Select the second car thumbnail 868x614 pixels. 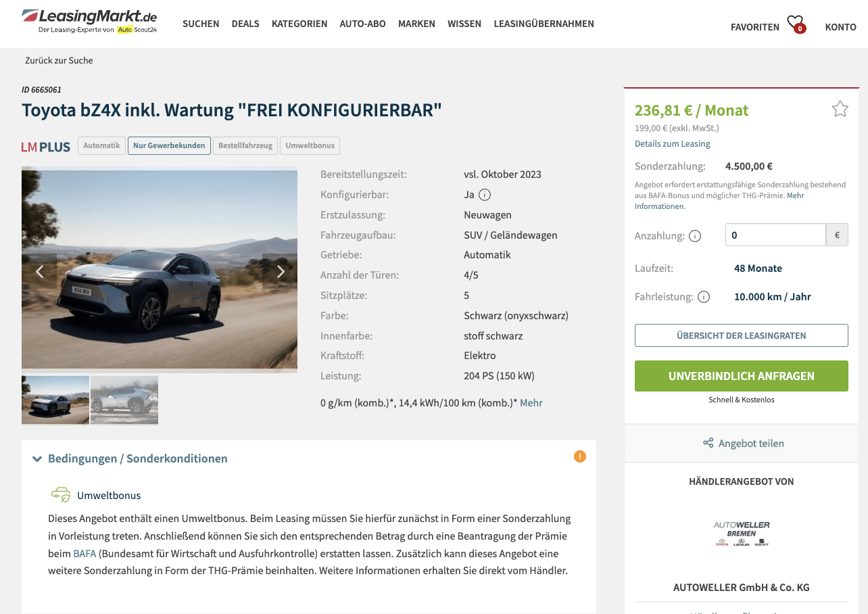click(124, 400)
